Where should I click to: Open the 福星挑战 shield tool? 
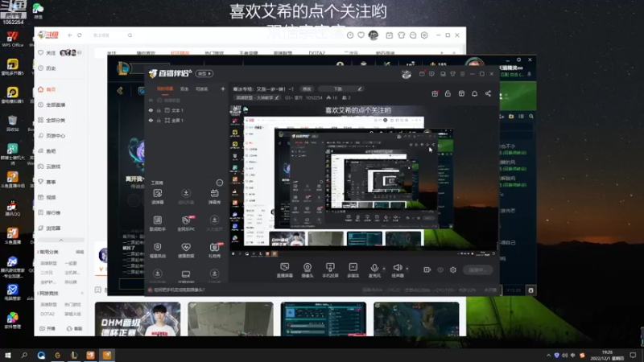coord(158,250)
